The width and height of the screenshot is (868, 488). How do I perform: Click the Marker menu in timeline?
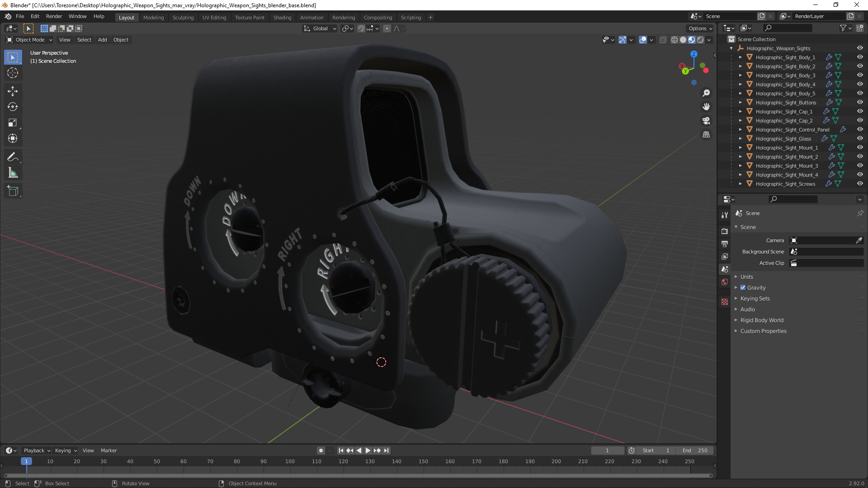pos(108,450)
